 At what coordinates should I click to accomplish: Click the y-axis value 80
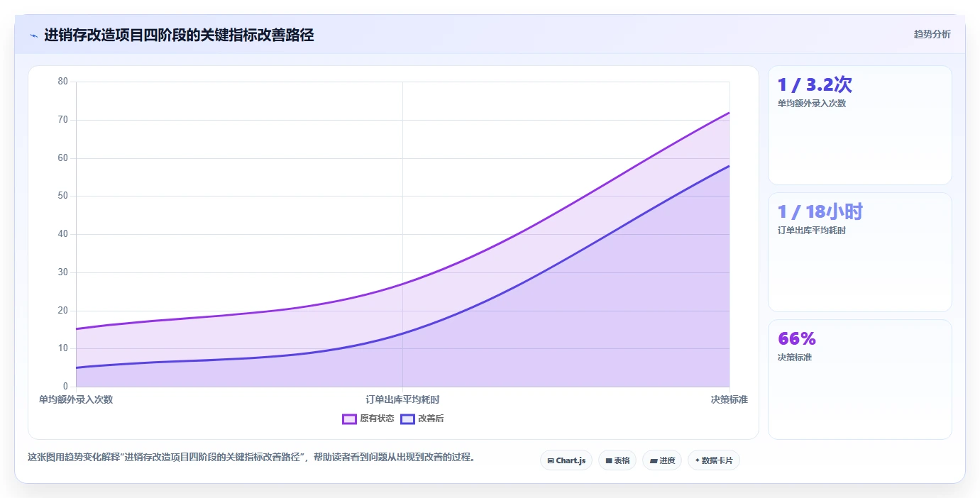pyautogui.click(x=63, y=82)
